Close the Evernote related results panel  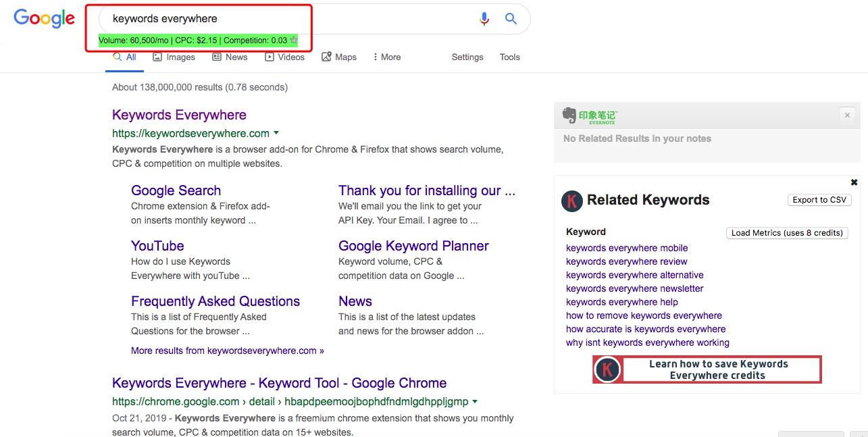coord(847,115)
